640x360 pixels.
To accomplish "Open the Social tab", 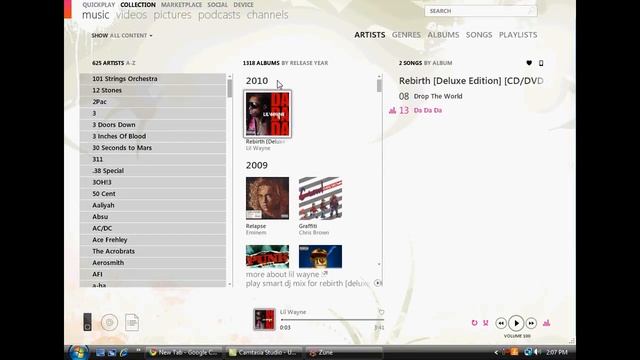I will tap(218, 4).
